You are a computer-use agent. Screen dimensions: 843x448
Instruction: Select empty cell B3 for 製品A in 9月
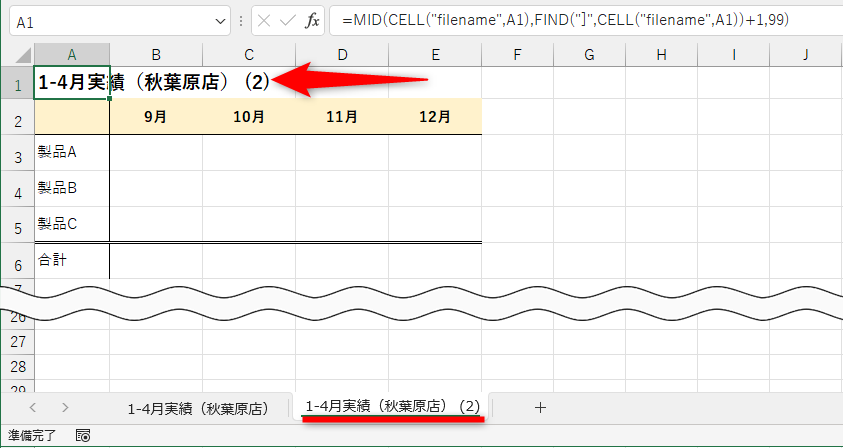(156, 153)
